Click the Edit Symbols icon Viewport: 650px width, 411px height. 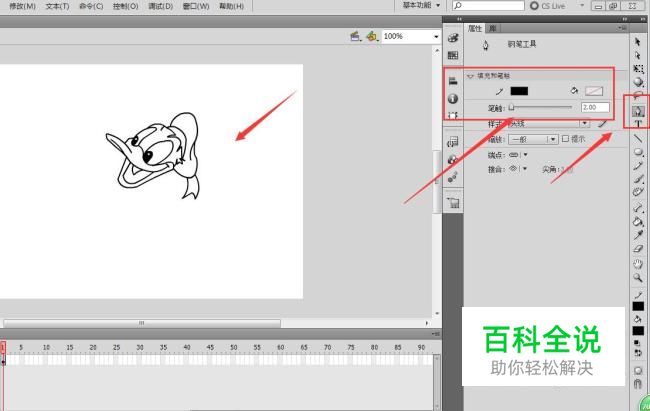pos(372,36)
